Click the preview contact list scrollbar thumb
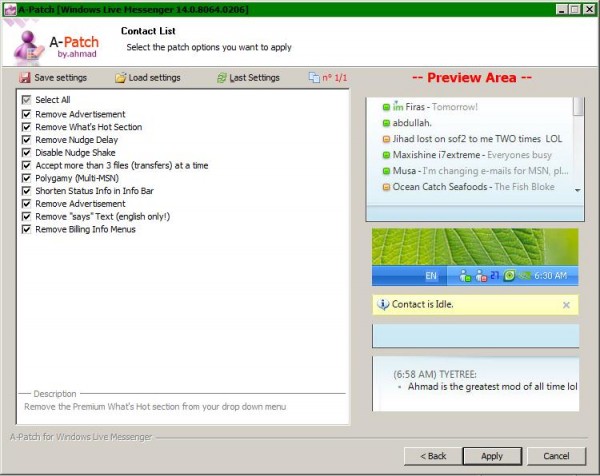Viewport: 600px width, 476px height. 579,106
